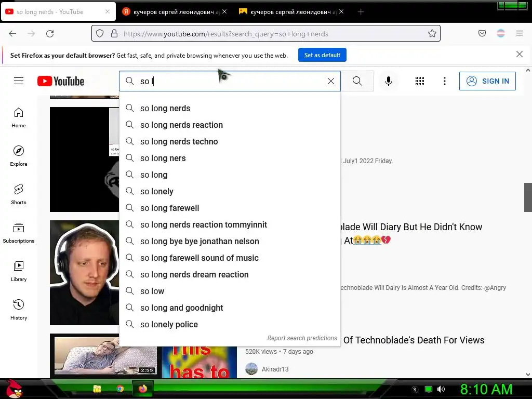Dismiss the default browser notification bar
532x399 pixels.
(x=519, y=54)
